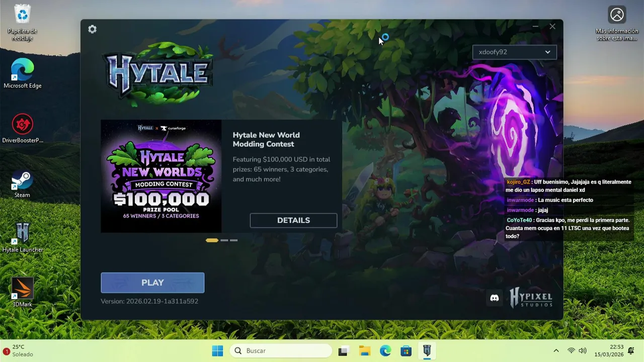644x362 pixels.
Task: Click the kojiro_GZ chat message
Action: click(569, 186)
